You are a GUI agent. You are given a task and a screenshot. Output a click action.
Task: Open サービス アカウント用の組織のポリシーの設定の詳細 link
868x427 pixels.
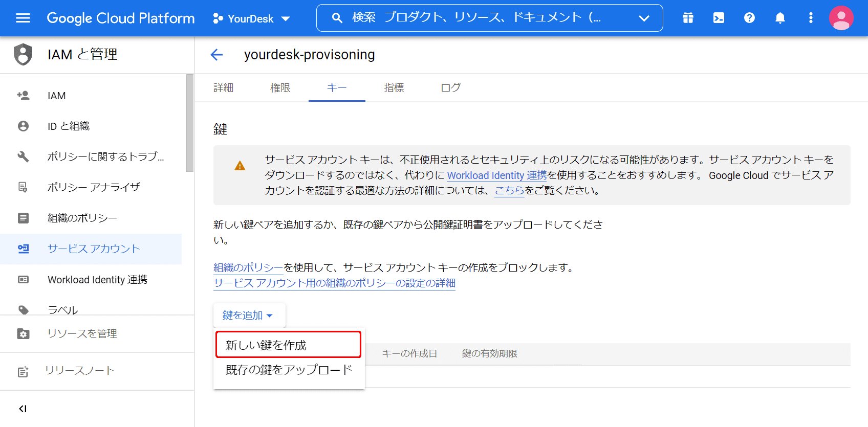[x=334, y=283]
